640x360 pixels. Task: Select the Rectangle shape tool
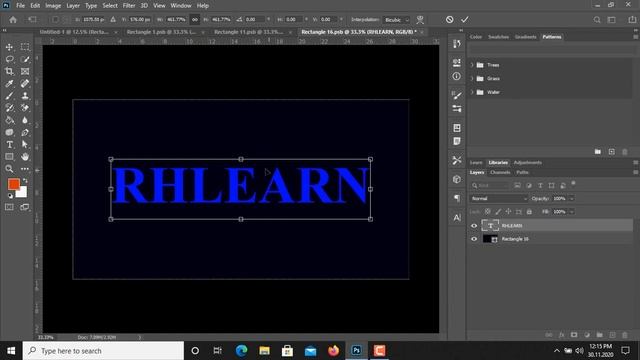[9, 157]
